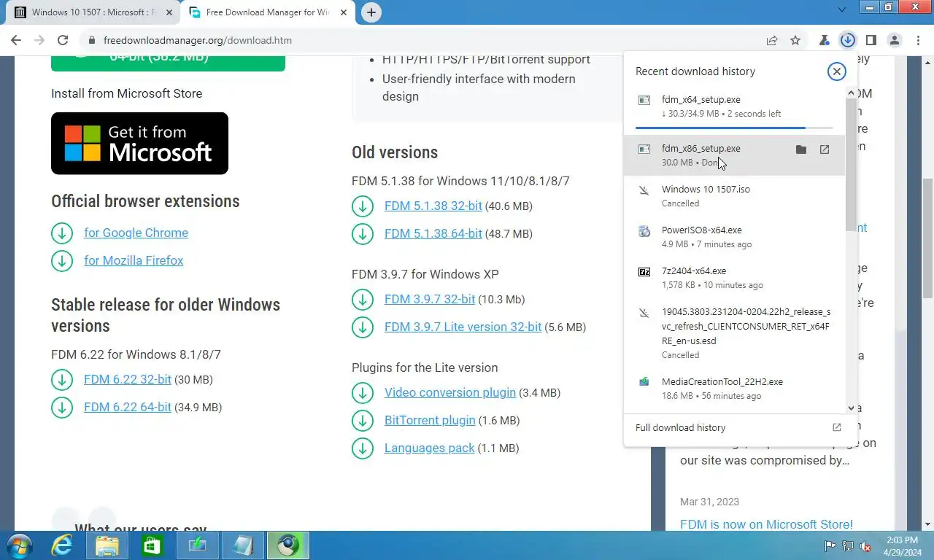Go back to previous page

16,40
